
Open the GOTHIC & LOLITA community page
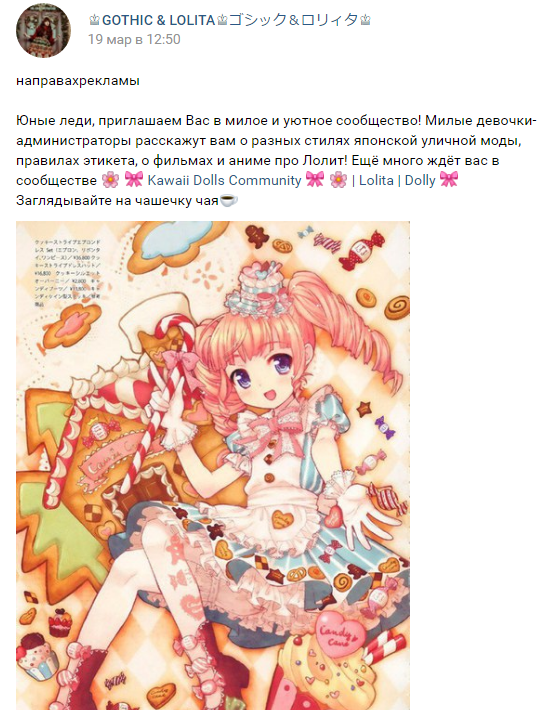tap(230, 20)
